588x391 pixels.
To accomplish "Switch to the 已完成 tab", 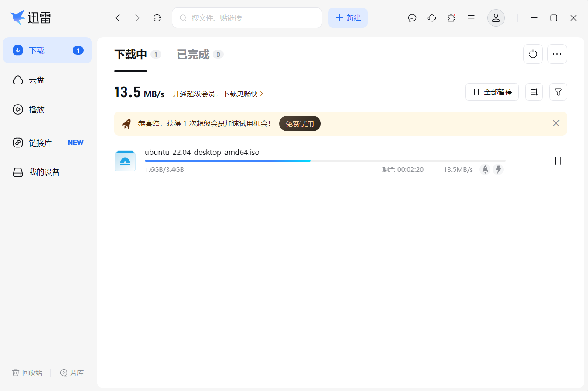I will 193,55.
